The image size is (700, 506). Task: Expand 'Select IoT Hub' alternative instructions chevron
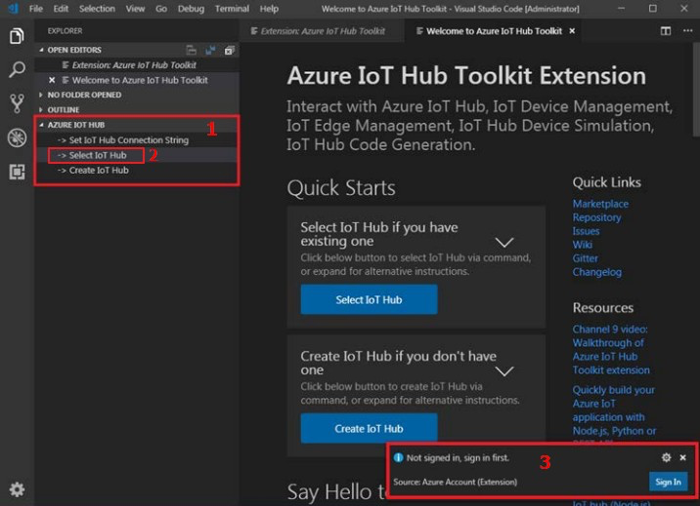505,242
